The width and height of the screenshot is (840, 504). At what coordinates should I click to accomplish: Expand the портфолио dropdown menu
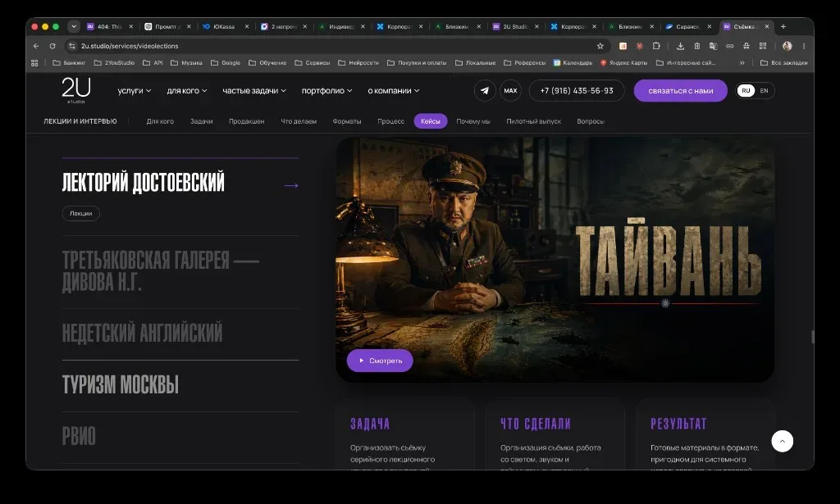pos(326,90)
